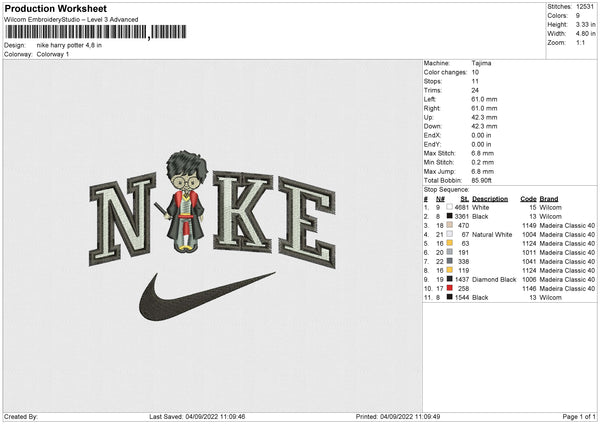
Task: Select the stitch count 1544 in row 11
Action: point(462,297)
